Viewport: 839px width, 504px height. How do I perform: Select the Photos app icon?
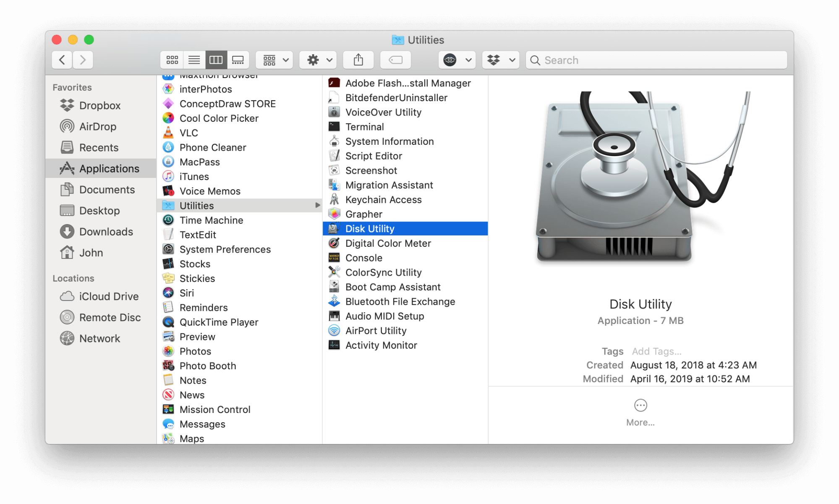click(168, 351)
